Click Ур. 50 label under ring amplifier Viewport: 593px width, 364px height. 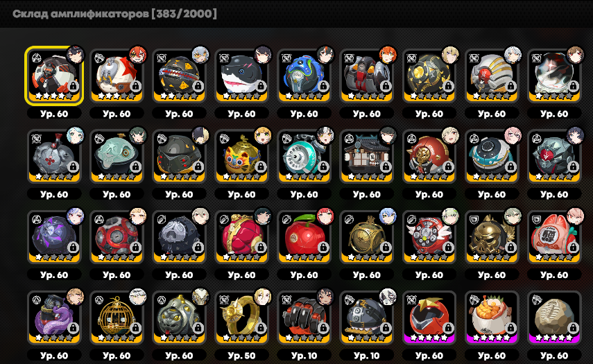tap(241, 356)
